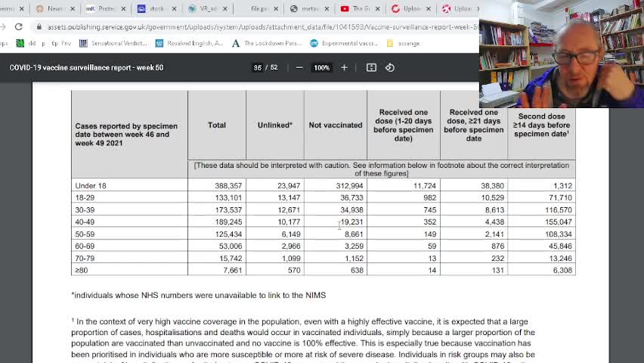Switch to the 'VR_ad' tab

(x=207, y=8)
